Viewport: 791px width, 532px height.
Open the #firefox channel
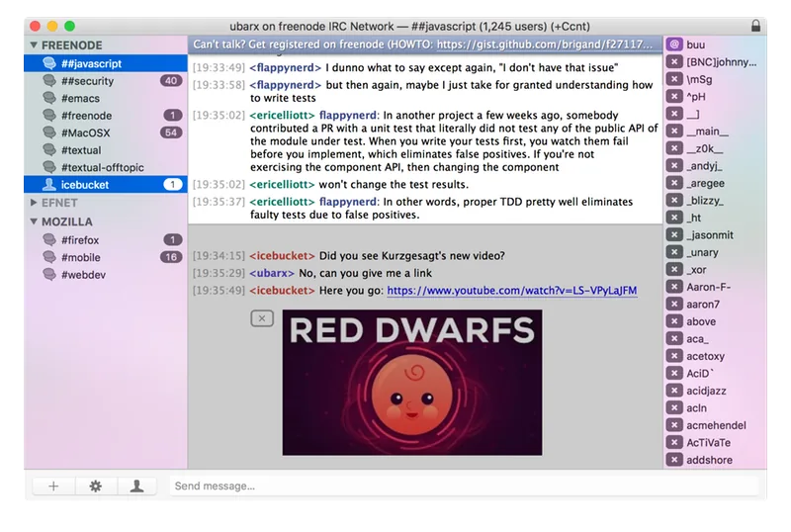click(x=106, y=240)
